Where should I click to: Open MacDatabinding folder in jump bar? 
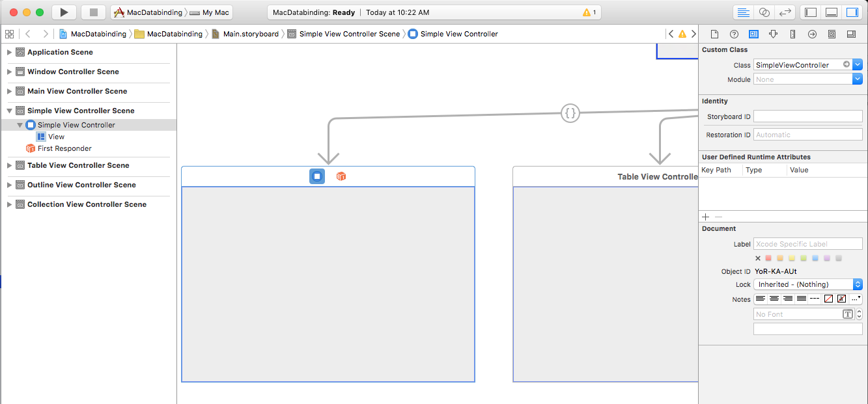169,34
